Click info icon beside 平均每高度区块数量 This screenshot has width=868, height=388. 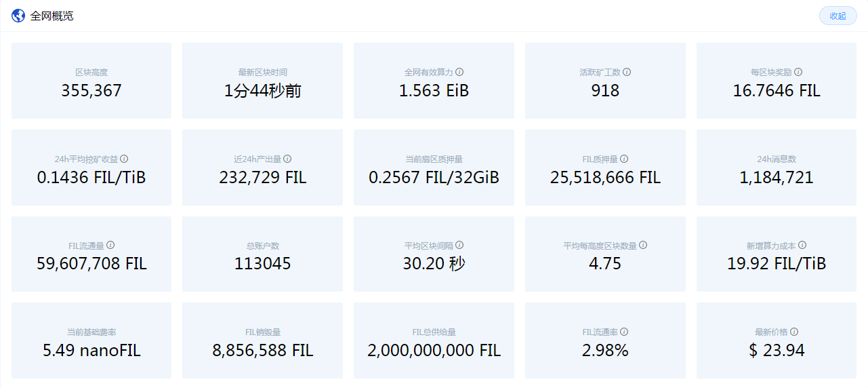tap(643, 246)
